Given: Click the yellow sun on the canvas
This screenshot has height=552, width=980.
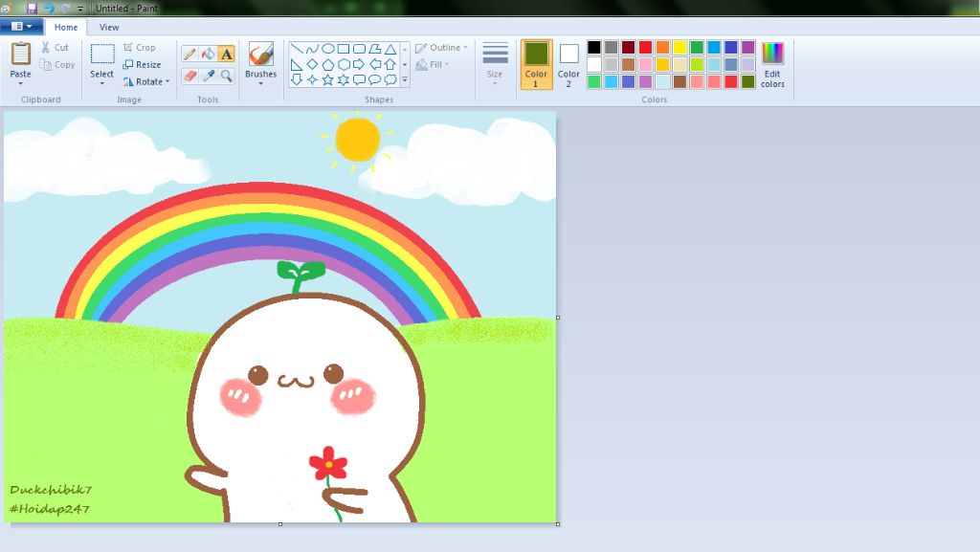Looking at the screenshot, I should click(x=358, y=140).
